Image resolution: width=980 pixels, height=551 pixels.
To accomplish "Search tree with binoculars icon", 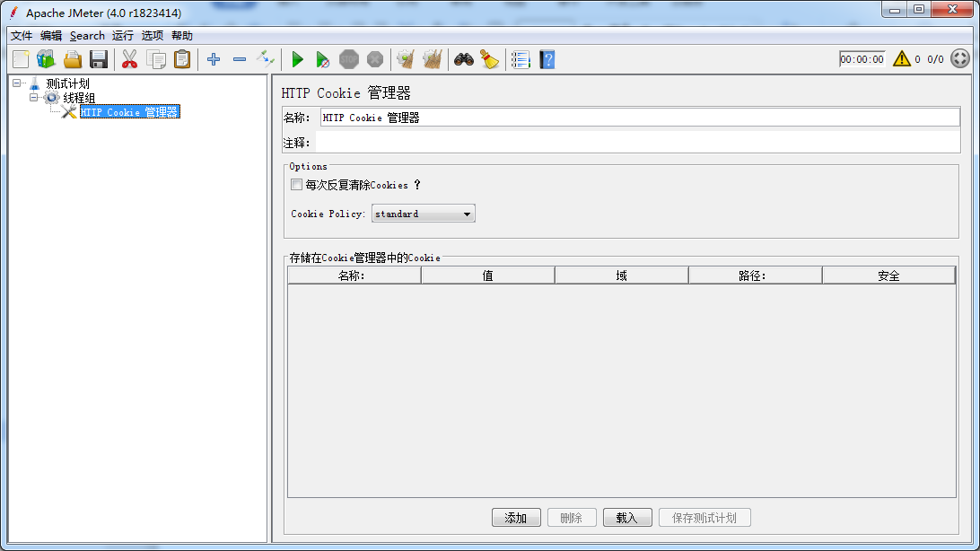I will click(464, 59).
